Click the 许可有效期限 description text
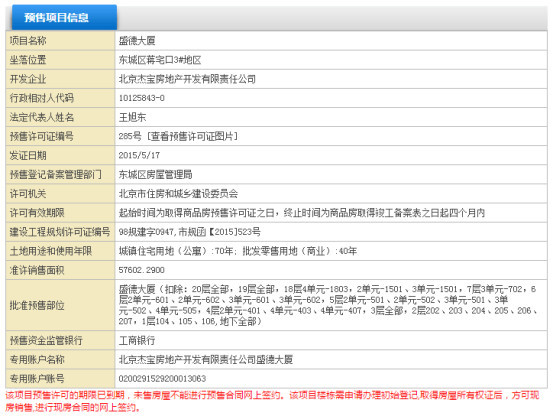 302,212
